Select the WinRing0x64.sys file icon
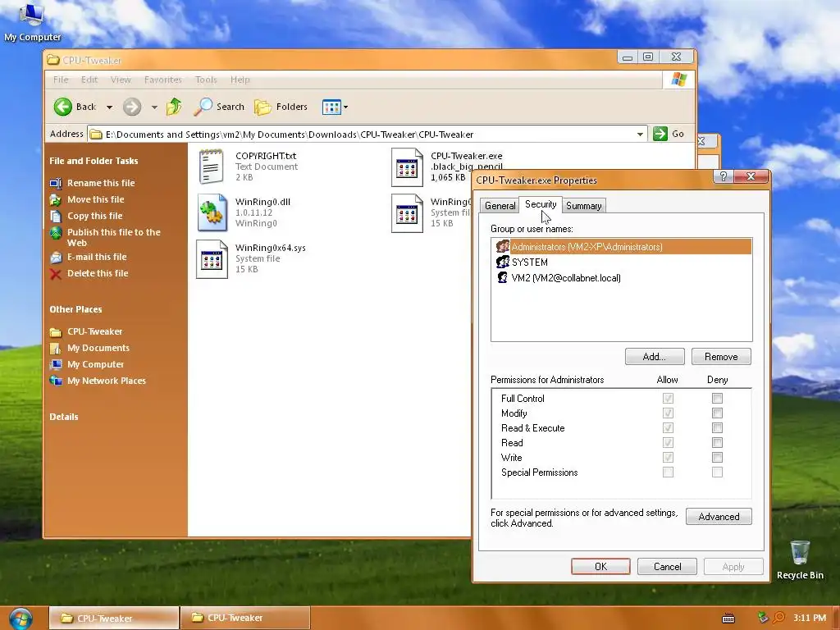This screenshot has height=630, width=840. click(212, 258)
